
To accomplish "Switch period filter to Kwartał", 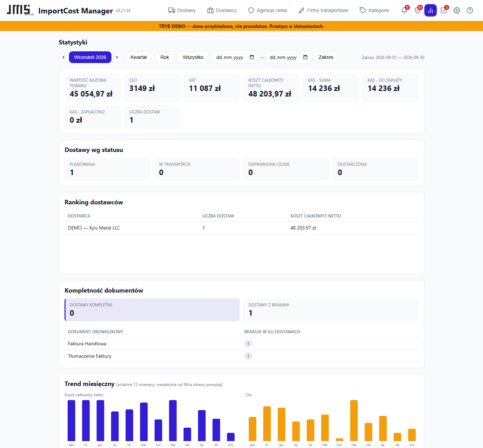I will 139,57.
